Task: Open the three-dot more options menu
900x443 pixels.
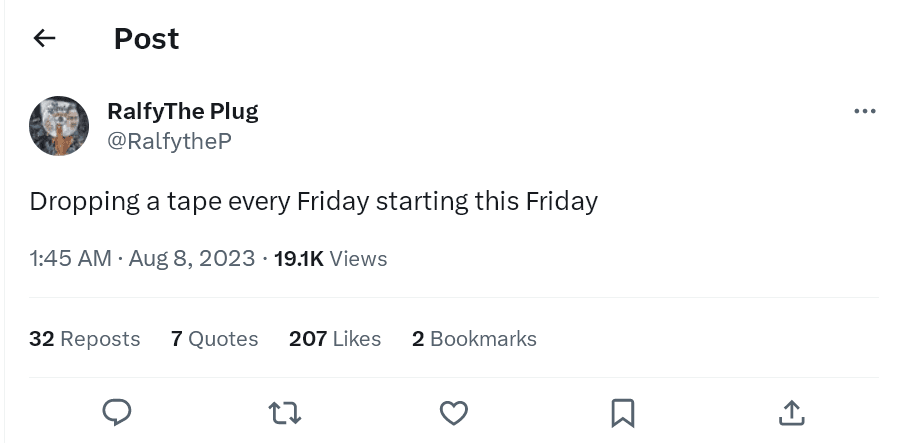Action: pyautogui.click(x=864, y=111)
